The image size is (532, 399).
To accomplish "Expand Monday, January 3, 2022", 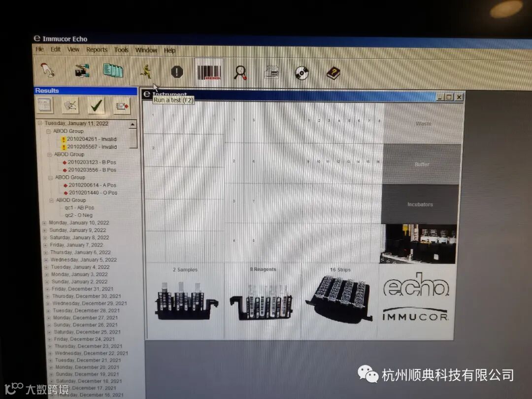I will pyautogui.click(x=47, y=275).
